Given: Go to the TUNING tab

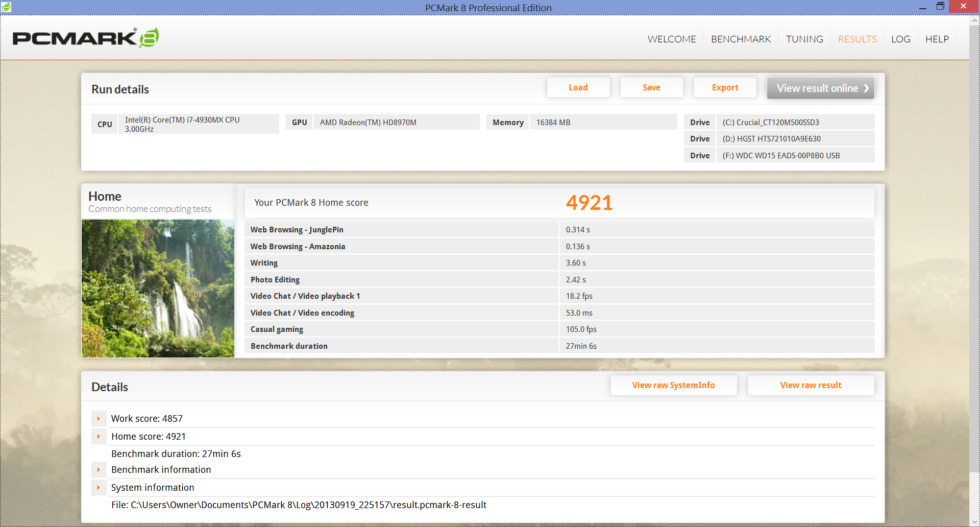Looking at the screenshot, I should point(804,39).
